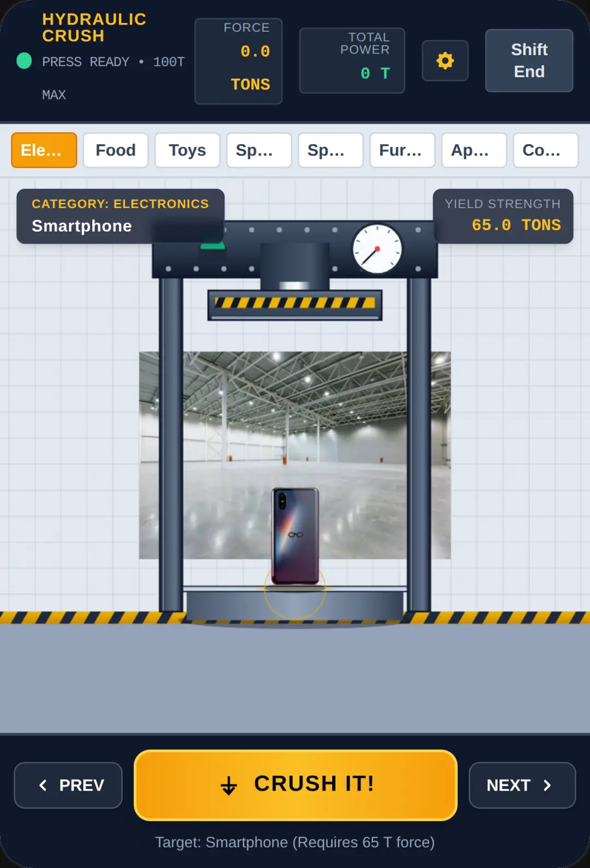Switch to the Food tab

tap(116, 150)
